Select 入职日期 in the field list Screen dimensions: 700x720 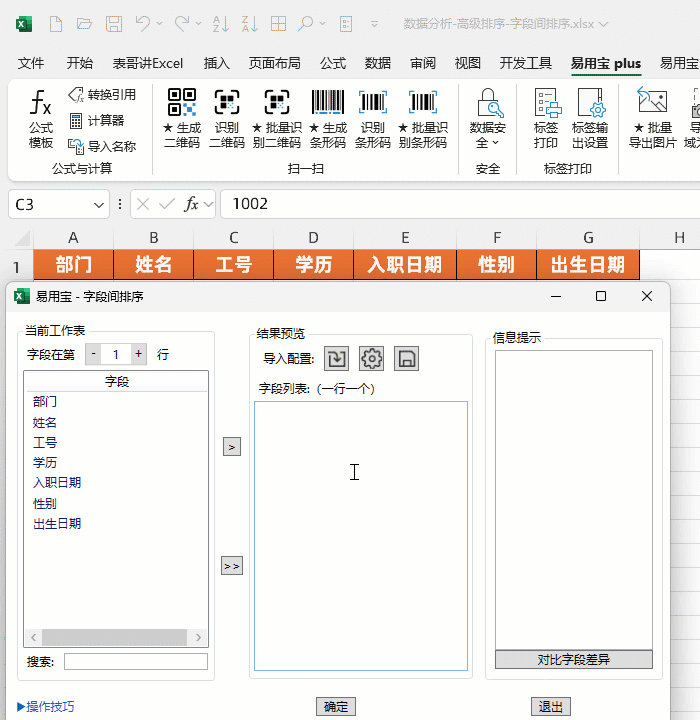click(x=57, y=483)
